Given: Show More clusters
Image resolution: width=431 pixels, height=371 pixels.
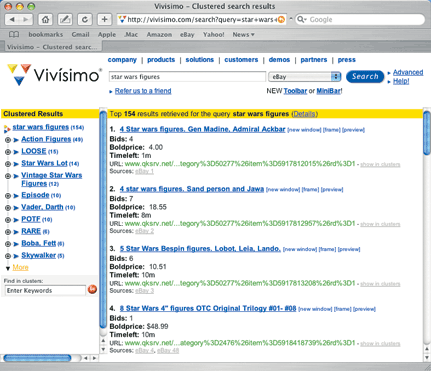Looking at the screenshot, I should 20,267.
